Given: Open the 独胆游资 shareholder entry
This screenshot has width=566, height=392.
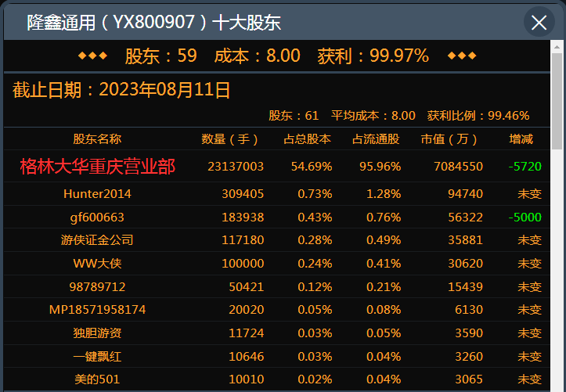Looking at the screenshot, I should click(x=97, y=333).
